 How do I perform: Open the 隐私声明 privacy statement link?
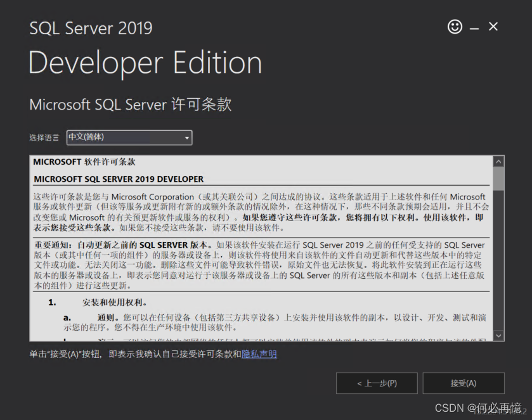pos(259,354)
